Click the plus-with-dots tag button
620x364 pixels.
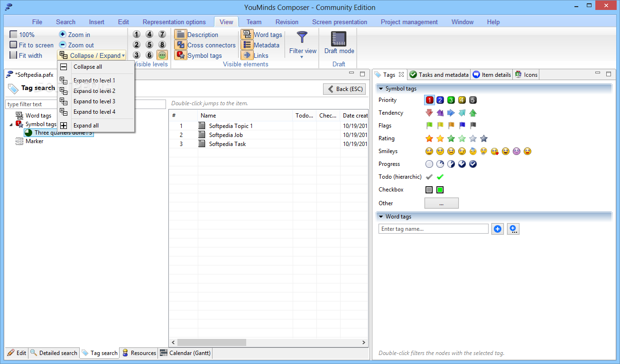513,229
